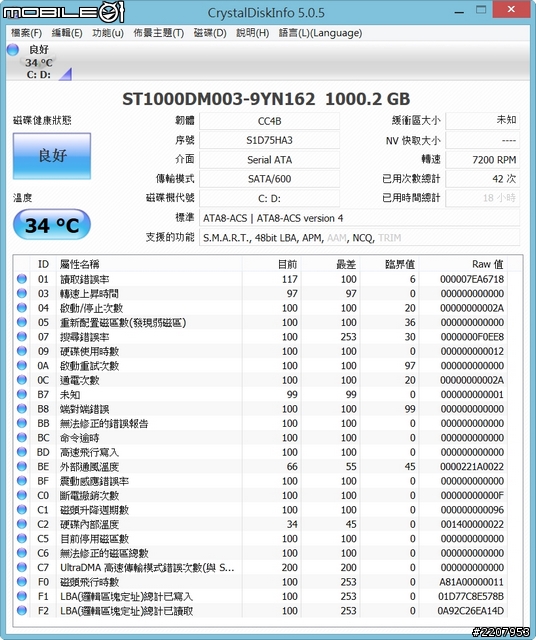Select the C: D: disk status orb
Screen dimensions: 536x640
(13, 49)
